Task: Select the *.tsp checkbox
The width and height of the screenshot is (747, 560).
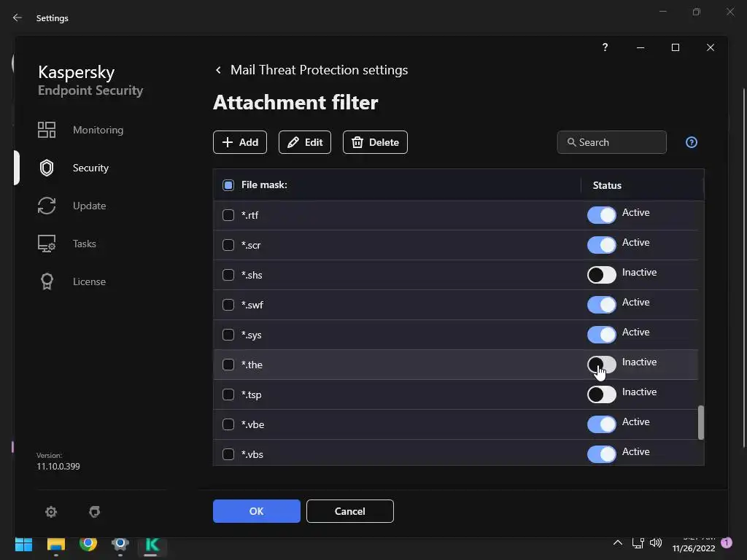Action: point(228,394)
